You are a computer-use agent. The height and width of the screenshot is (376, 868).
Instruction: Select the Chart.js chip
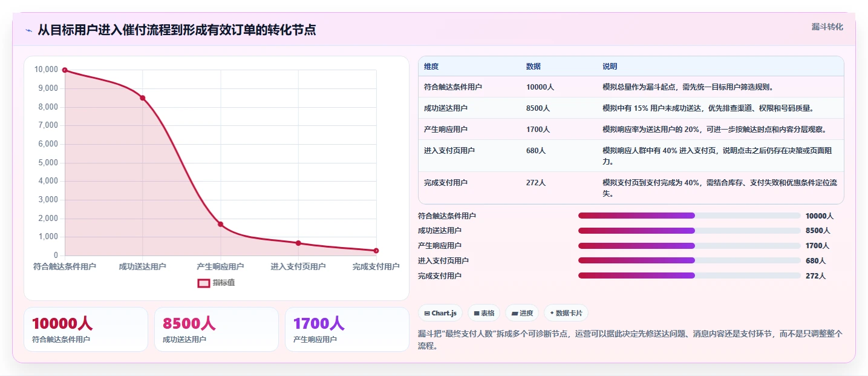[x=440, y=313]
